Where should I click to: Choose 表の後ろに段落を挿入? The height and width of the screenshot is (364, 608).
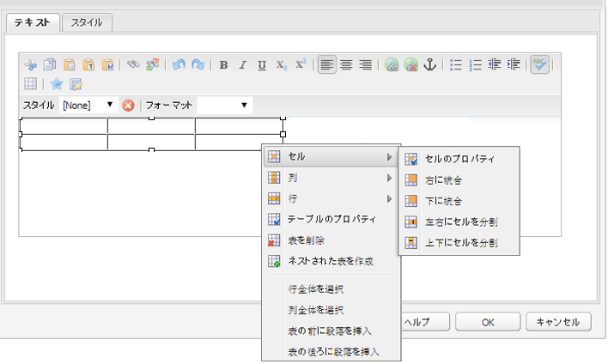331,352
